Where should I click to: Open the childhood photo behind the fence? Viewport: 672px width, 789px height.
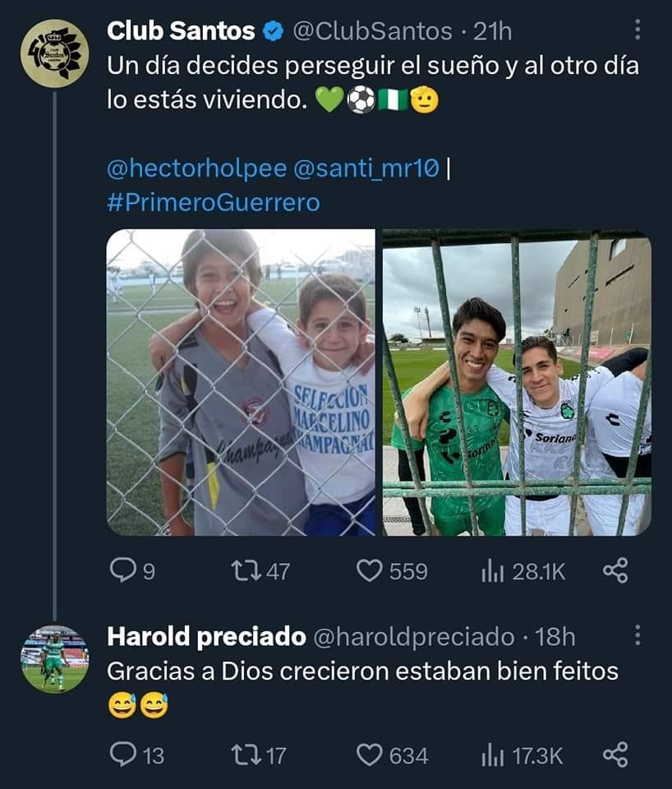241,382
